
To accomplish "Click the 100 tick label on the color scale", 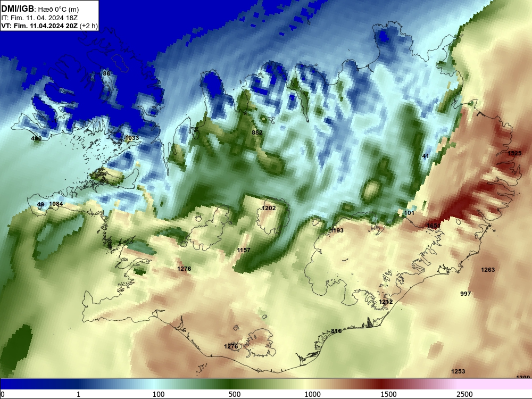I will pyautogui.click(x=159, y=394).
